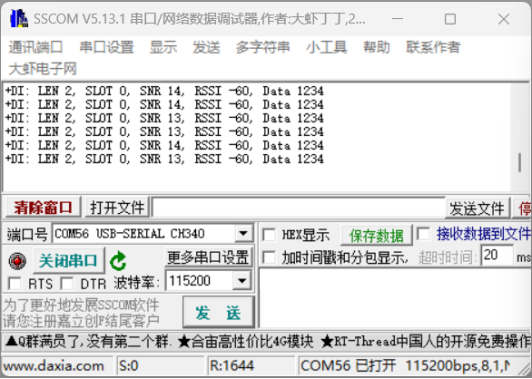
Task: Click the 发送文件 button
Action: [x=477, y=208]
